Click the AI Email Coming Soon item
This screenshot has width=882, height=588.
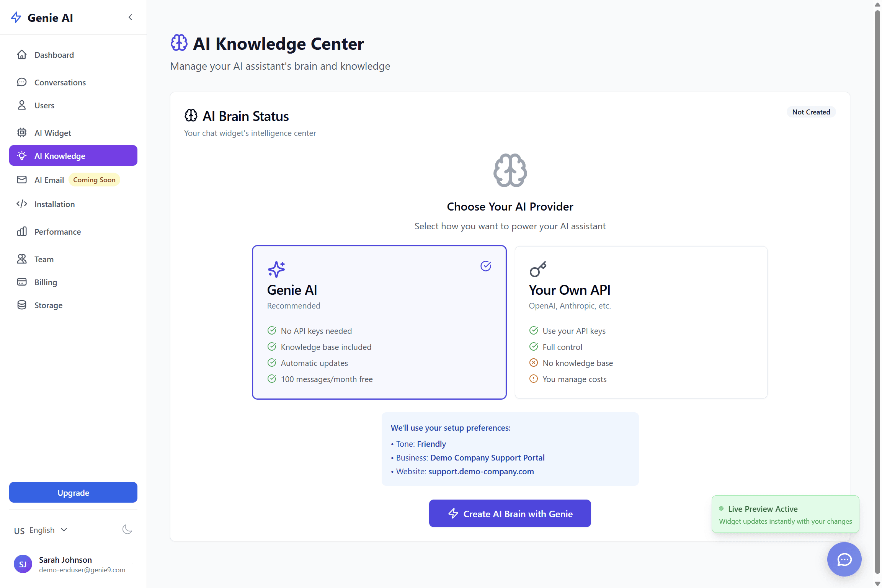pyautogui.click(x=49, y=180)
